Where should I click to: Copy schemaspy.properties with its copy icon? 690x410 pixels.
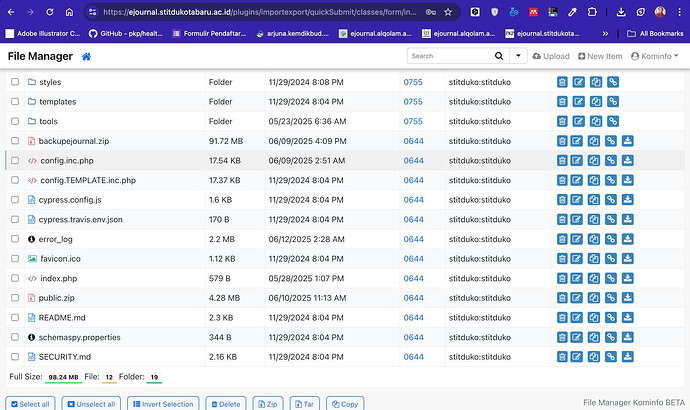point(594,337)
